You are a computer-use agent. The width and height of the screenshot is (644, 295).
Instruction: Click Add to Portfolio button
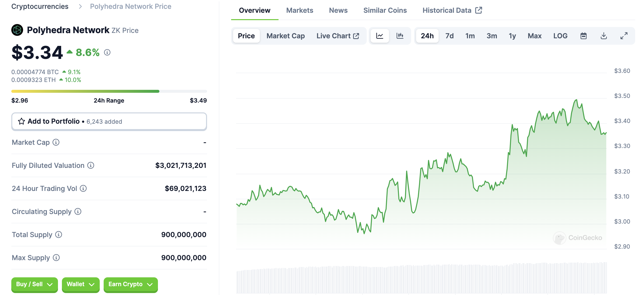coord(109,121)
